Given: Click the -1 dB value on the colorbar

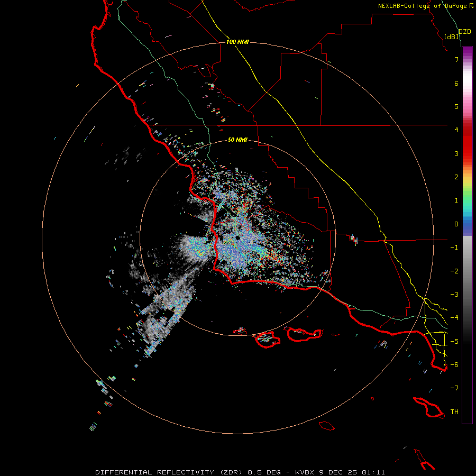Looking at the screenshot, I should click(x=454, y=248).
